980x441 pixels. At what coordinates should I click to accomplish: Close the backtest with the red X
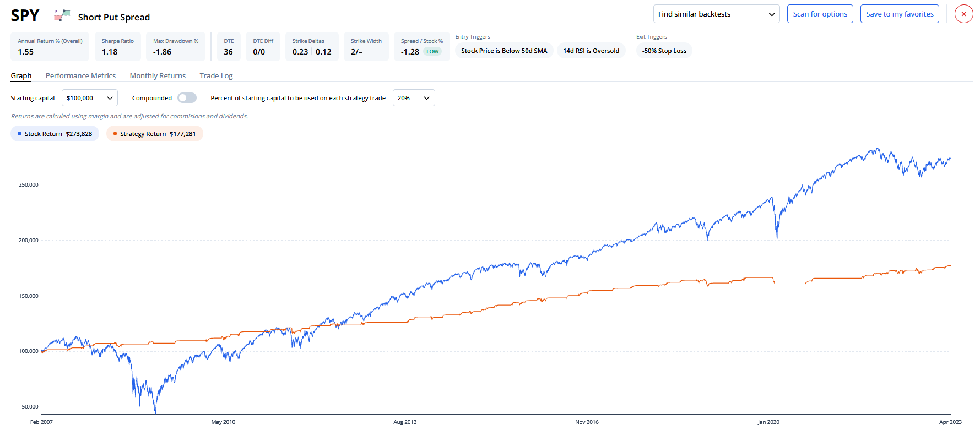click(x=963, y=14)
